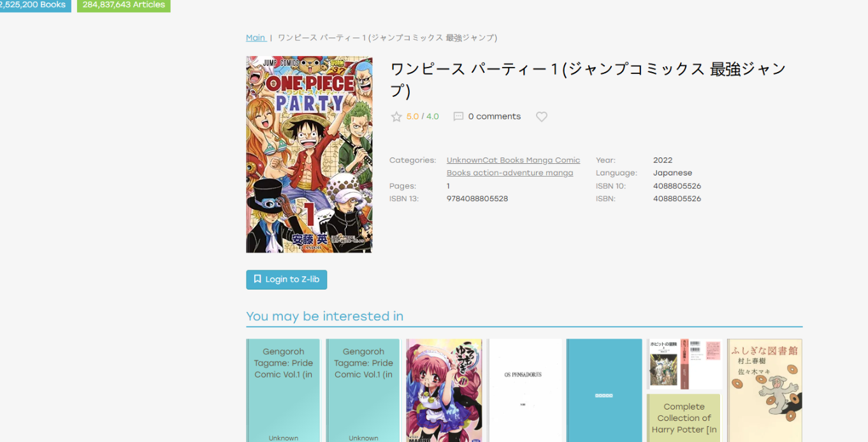This screenshot has height=442, width=868.
Task: Click the 5.0 / 4.0 rating score
Action: (x=423, y=117)
